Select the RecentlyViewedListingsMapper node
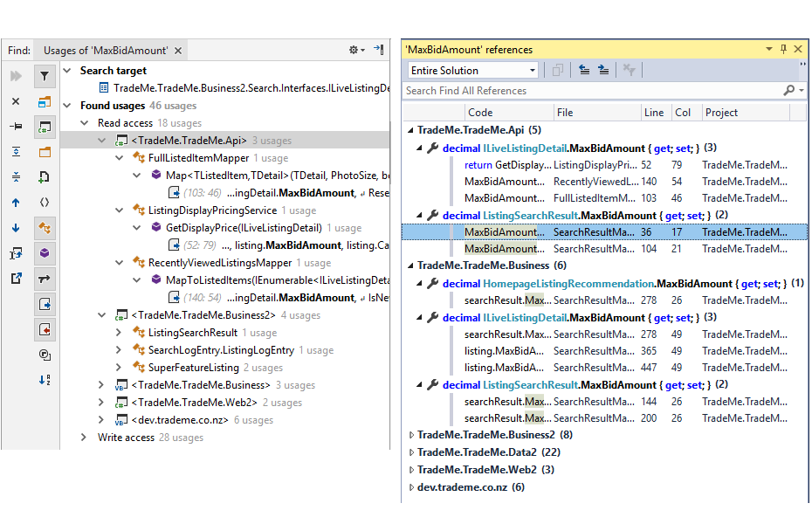 [x=220, y=263]
